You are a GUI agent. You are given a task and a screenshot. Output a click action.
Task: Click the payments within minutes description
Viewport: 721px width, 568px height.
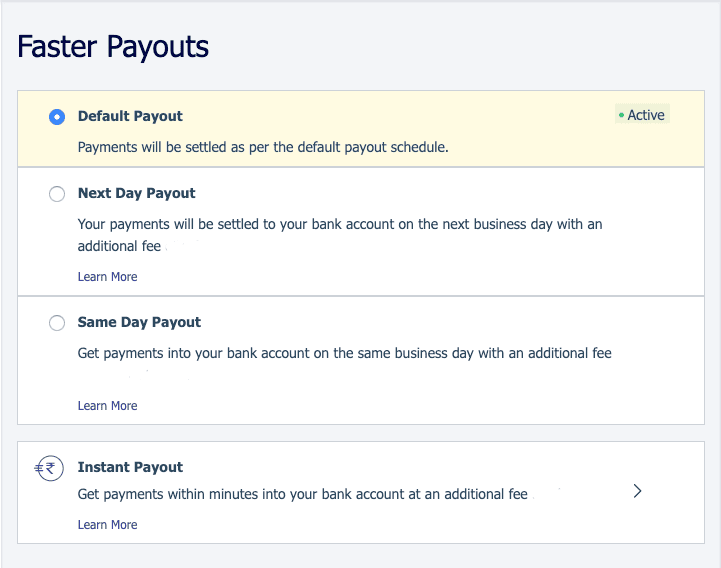click(303, 494)
